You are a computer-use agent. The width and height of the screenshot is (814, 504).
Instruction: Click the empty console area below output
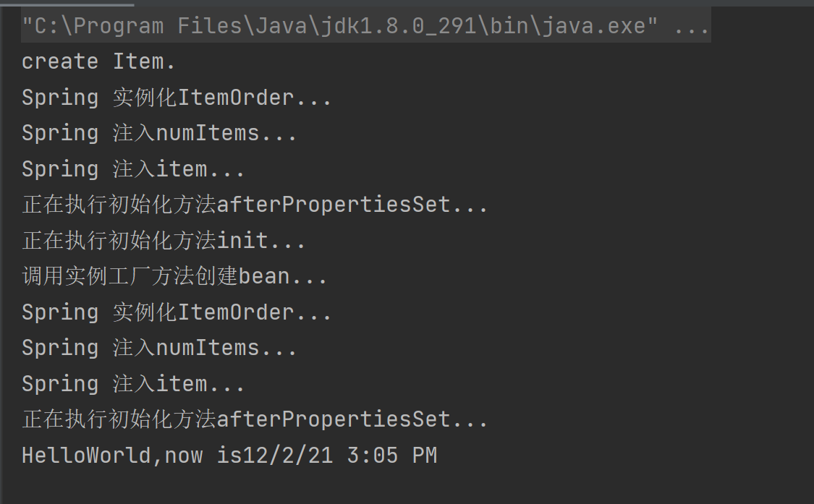(x=407, y=487)
